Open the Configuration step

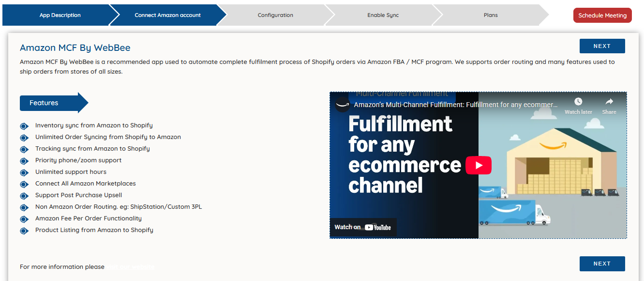tap(275, 15)
